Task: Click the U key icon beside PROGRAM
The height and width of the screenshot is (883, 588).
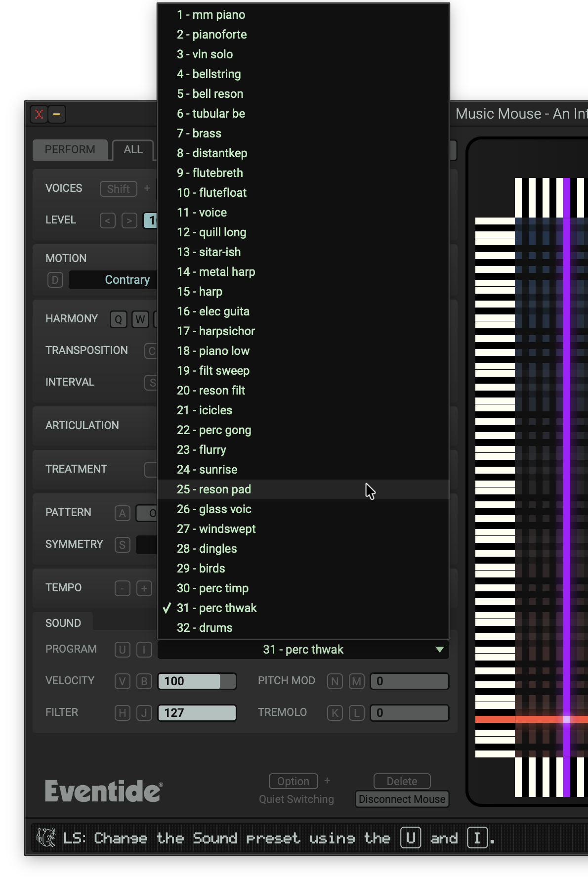Action: point(122,649)
